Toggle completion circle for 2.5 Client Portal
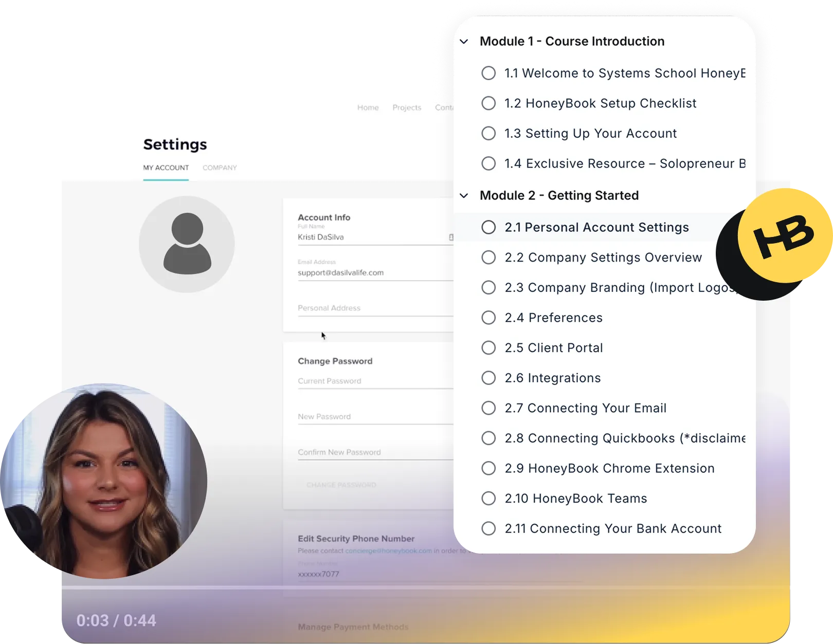 click(x=488, y=348)
